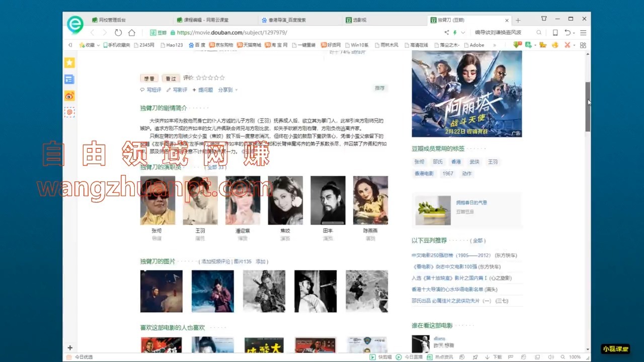Click the 360 browser logo
This screenshot has width=644, height=362.
[75, 24]
